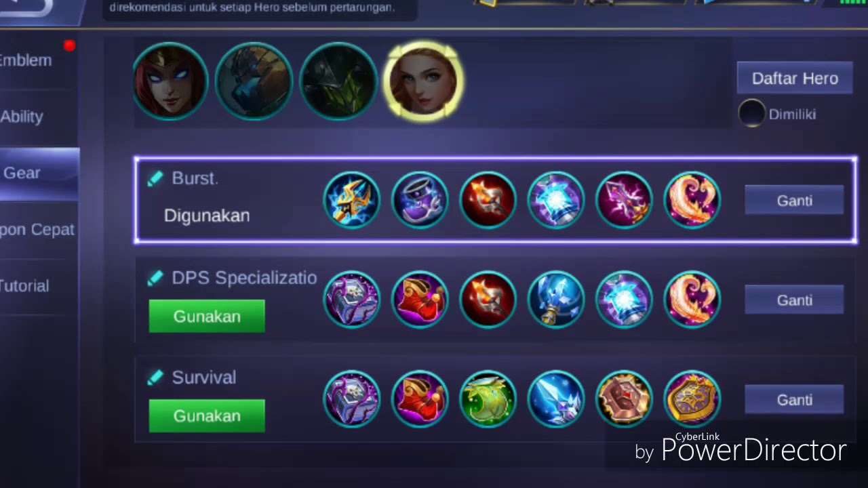Choose the armored robot hero portrait
868x488 pixels.
[x=254, y=81]
